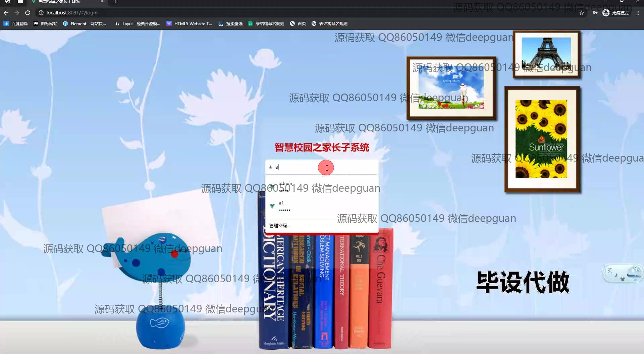Select the 智慧校园之家长子系统 browser tab
Viewport: 644px width, 354px height.
(67, 2)
